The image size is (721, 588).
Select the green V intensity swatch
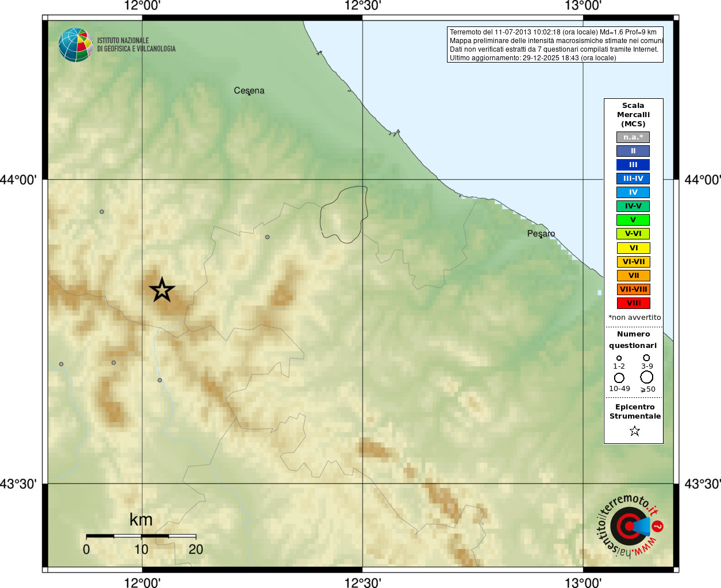[x=633, y=220]
